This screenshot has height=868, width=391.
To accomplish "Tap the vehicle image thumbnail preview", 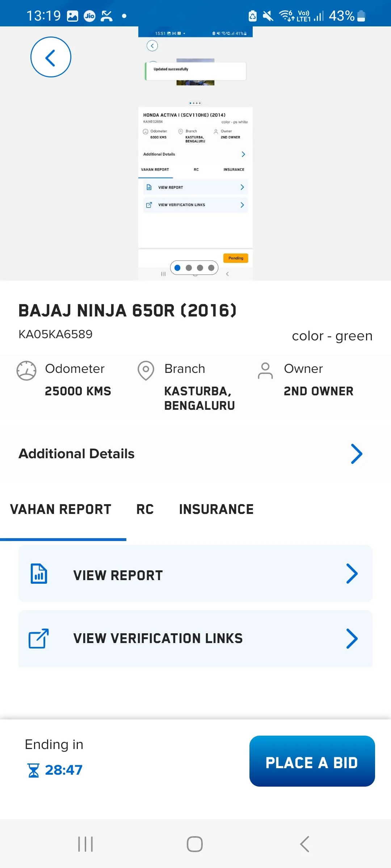I will tap(195, 153).
